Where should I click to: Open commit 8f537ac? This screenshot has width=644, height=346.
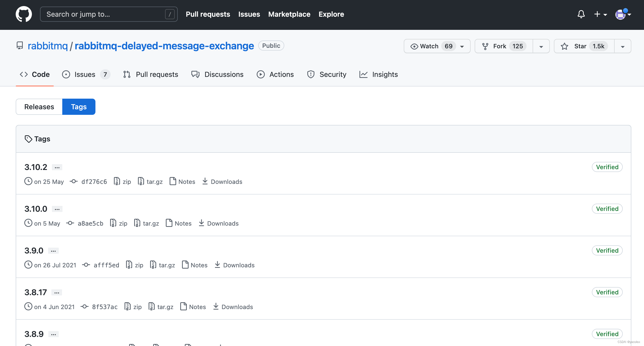pos(105,307)
